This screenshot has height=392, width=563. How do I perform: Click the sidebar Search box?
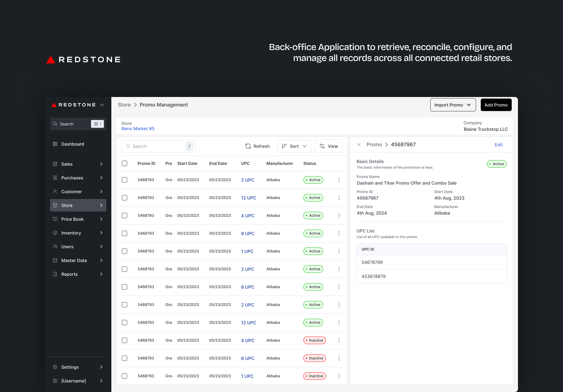78,124
